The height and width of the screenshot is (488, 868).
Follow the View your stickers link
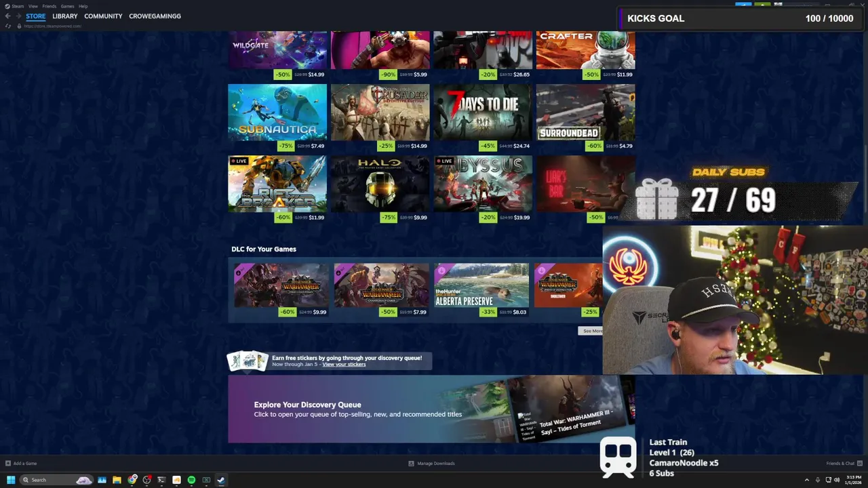(x=344, y=365)
